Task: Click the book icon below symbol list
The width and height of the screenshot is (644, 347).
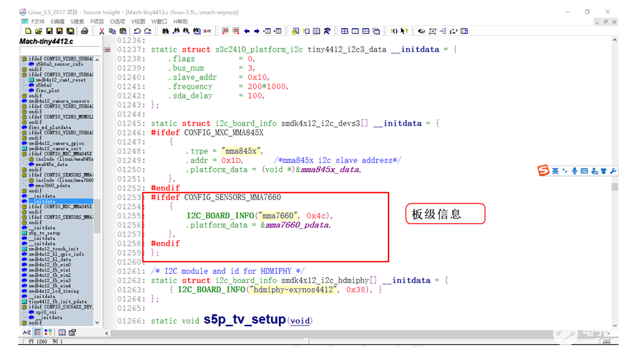Action: [62, 332]
